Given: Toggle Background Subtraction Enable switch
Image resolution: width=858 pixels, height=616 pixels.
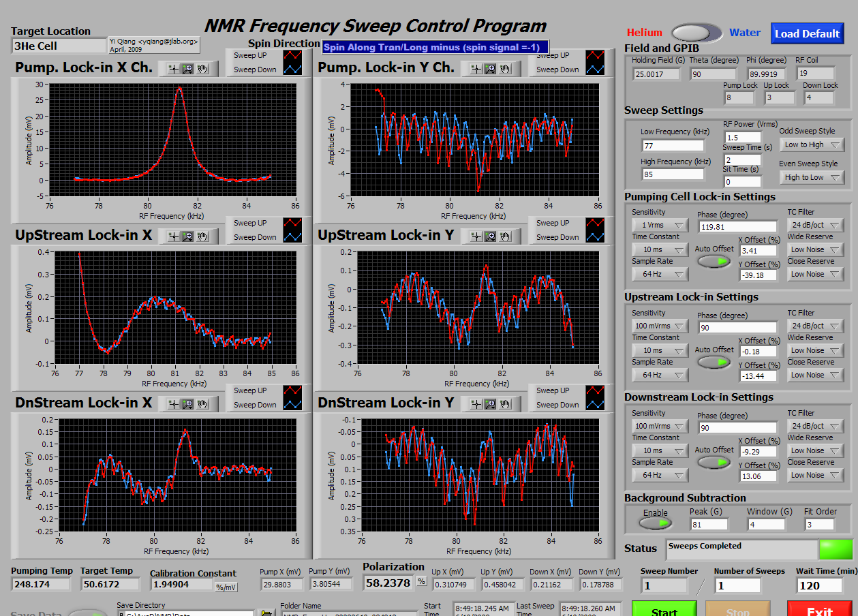Looking at the screenshot, I should pos(656,523).
